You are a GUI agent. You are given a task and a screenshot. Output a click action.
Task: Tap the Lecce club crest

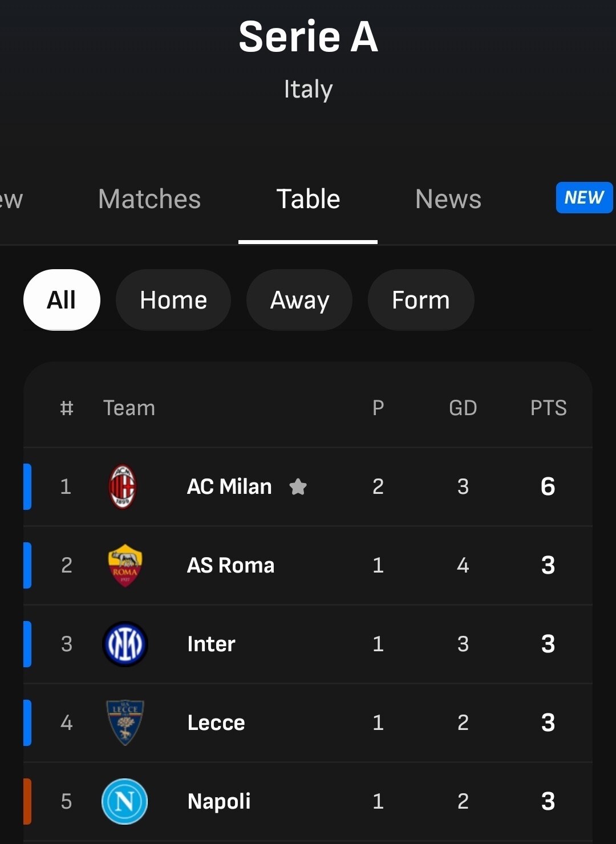click(125, 723)
